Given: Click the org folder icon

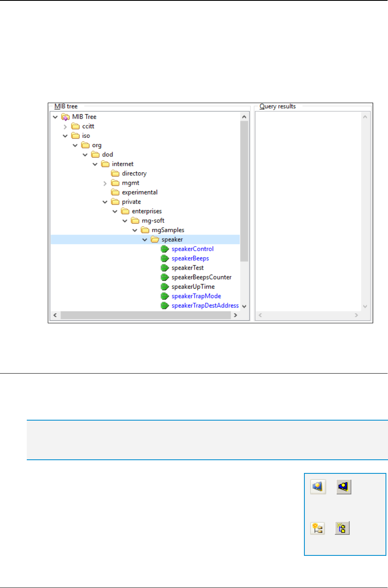Looking at the screenshot, I should (85, 145).
